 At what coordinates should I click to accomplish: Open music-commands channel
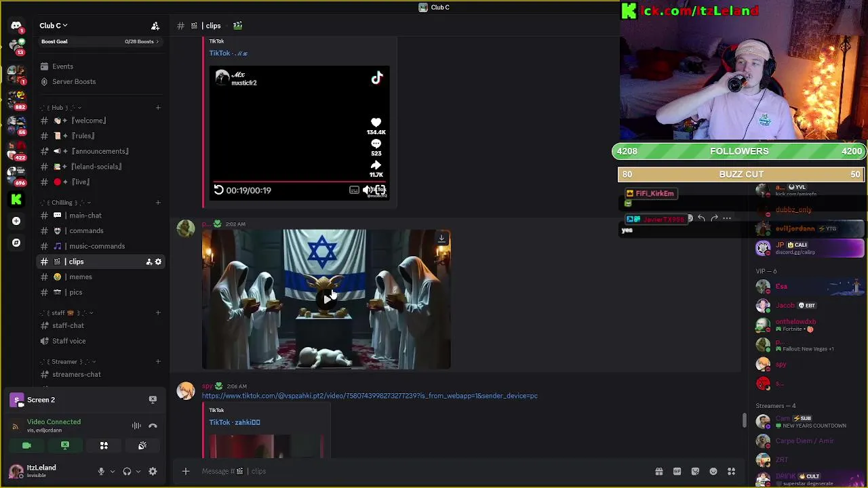tap(100, 246)
